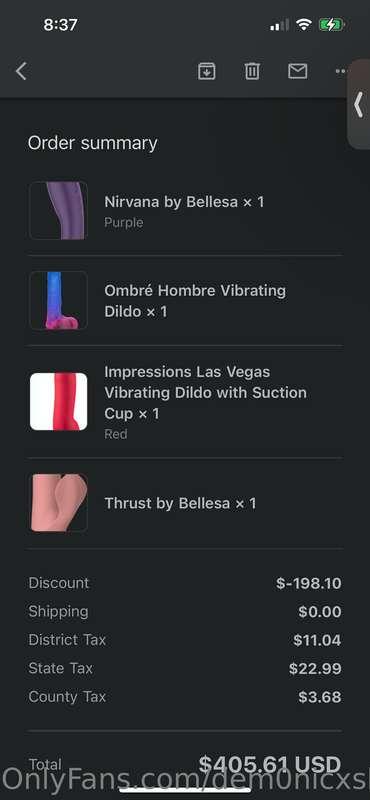Image resolution: width=370 pixels, height=800 pixels.
Task: Open the Thrust by Bellesa thumbnail
Action: coord(58,503)
